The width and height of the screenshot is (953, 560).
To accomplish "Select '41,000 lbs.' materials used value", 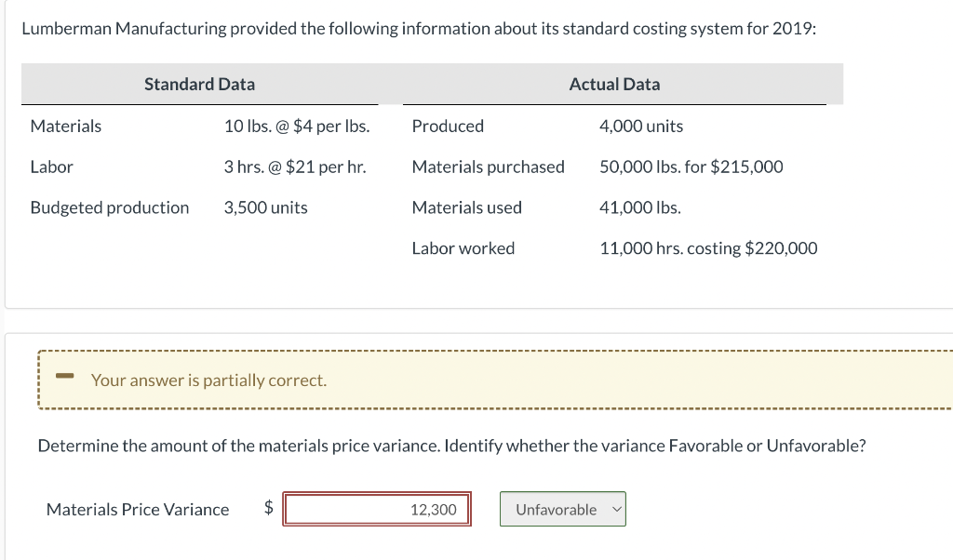I will click(640, 207).
